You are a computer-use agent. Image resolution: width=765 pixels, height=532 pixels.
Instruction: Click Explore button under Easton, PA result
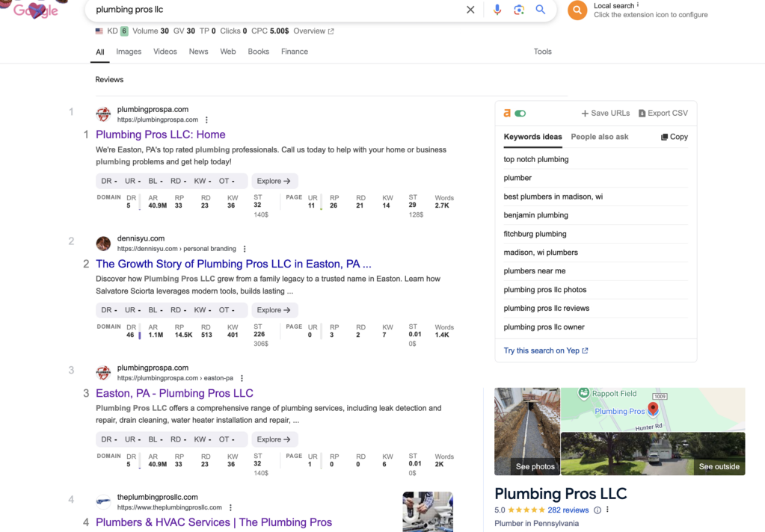[x=274, y=439]
